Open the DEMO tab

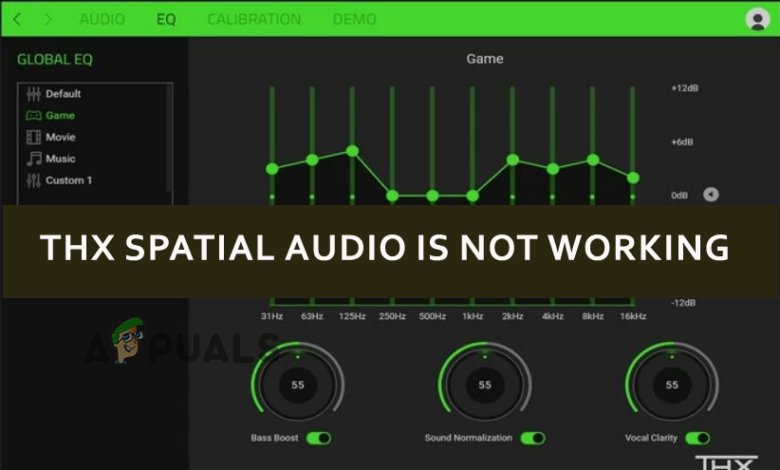tap(354, 19)
